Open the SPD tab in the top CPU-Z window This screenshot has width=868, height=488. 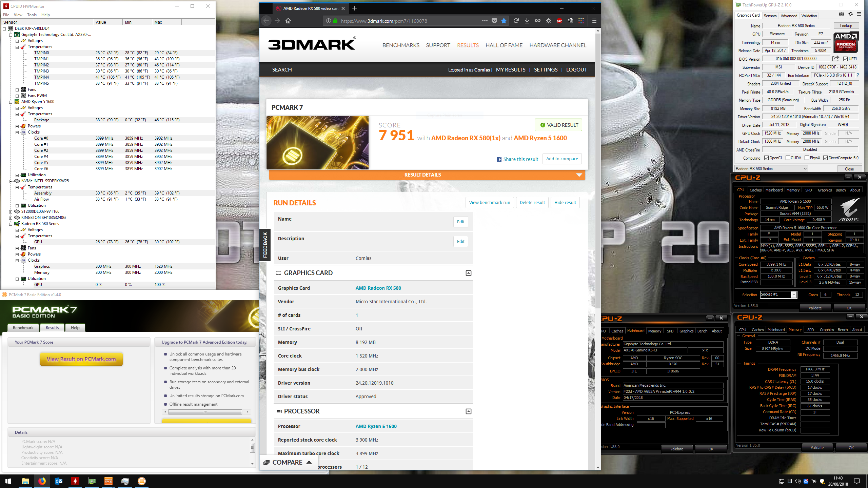click(x=808, y=190)
